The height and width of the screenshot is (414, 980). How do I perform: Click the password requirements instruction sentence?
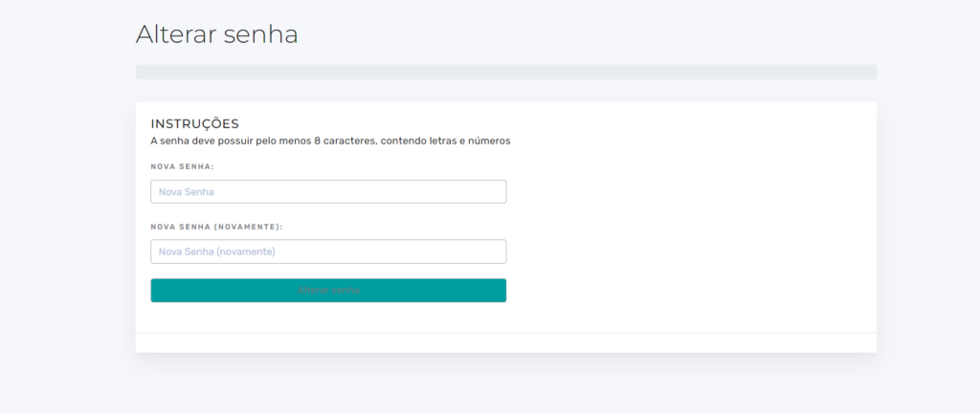(330, 142)
